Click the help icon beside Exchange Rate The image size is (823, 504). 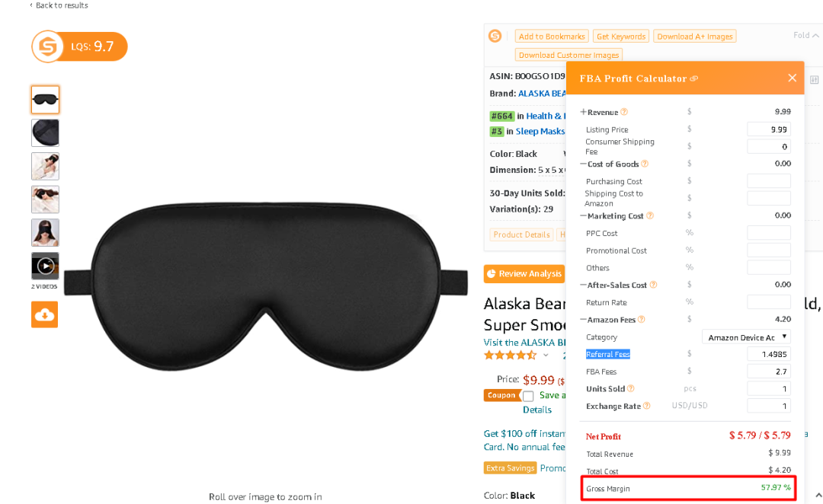(x=647, y=406)
